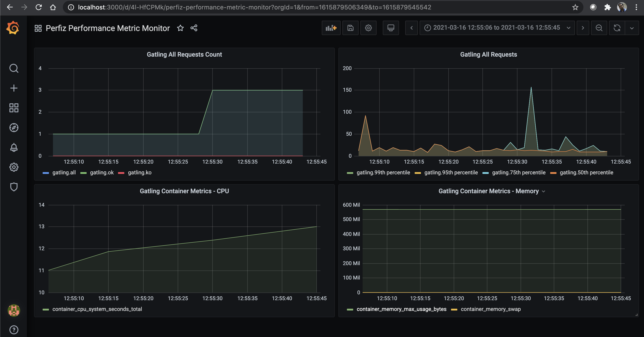Click container_memory_swap yellow color swatch
The height and width of the screenshot is (337, 644).
[454, 310]
